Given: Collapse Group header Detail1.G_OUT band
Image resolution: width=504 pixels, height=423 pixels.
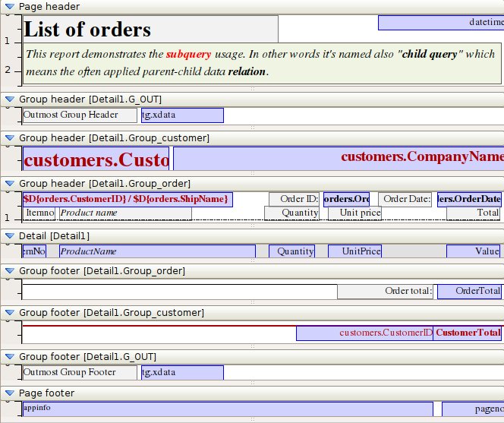Looking at the screenshot, I should 10,99.
